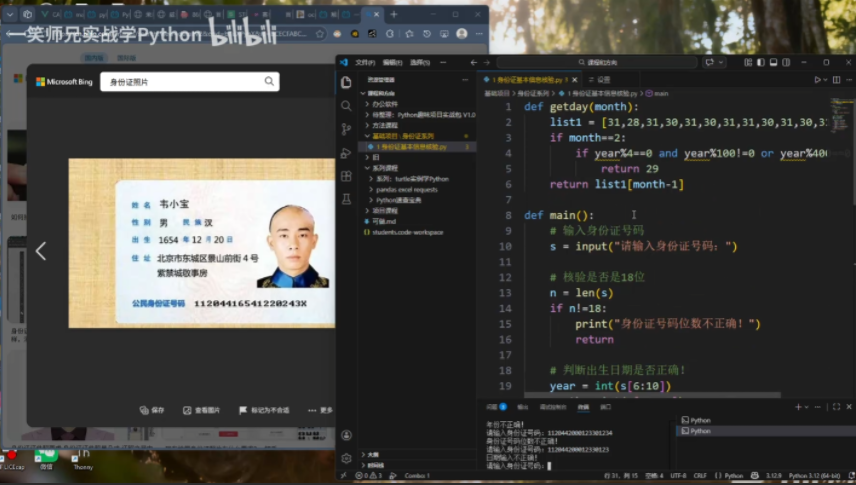Open the Explorer view in activity bar
The image size is (856, 485).
coord(346,82)
